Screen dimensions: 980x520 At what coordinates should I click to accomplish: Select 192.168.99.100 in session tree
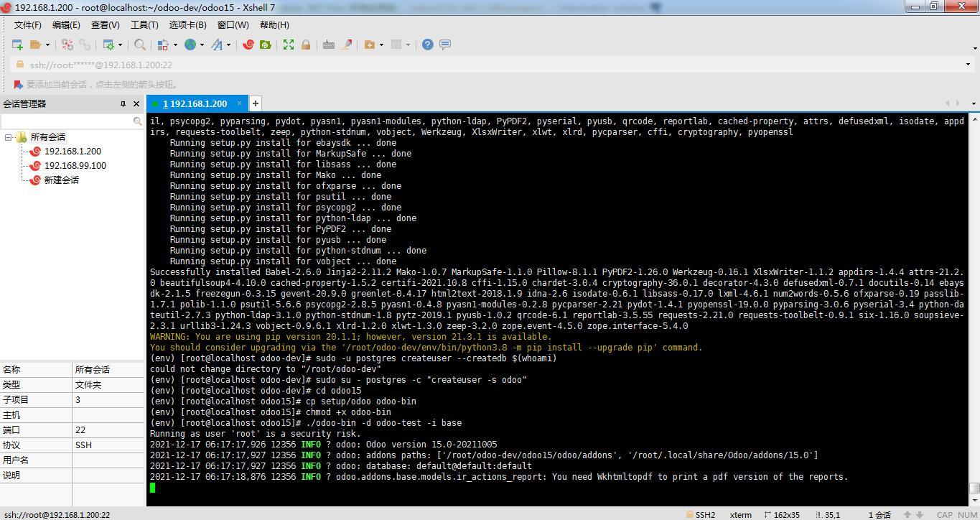[x=75, y=166]
